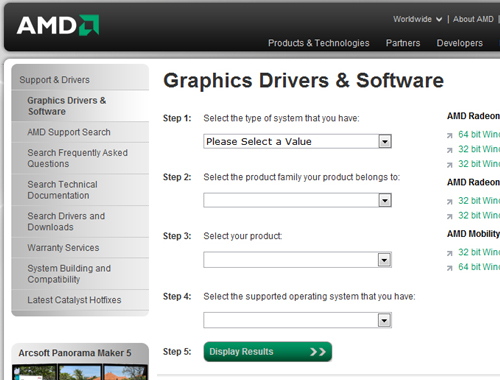Expand Step 1 system type dropdown
This screenshot has height=380, width=500.
click(x=297, y=141)
